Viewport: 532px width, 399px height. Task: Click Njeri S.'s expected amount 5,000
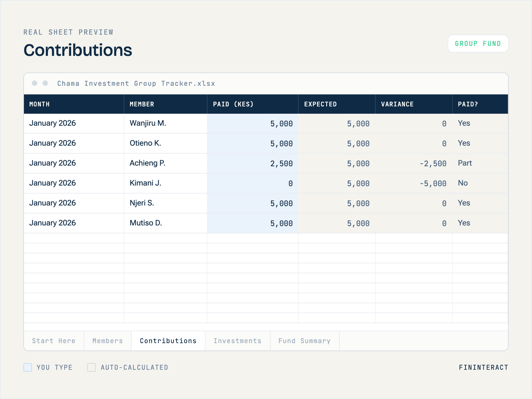tap(337, 203)
